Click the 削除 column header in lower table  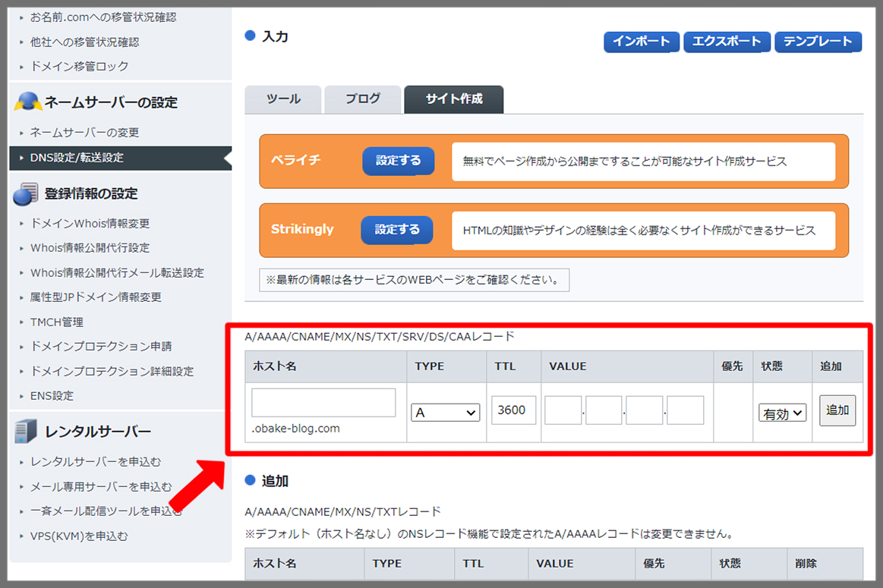[x=806, y=564]
